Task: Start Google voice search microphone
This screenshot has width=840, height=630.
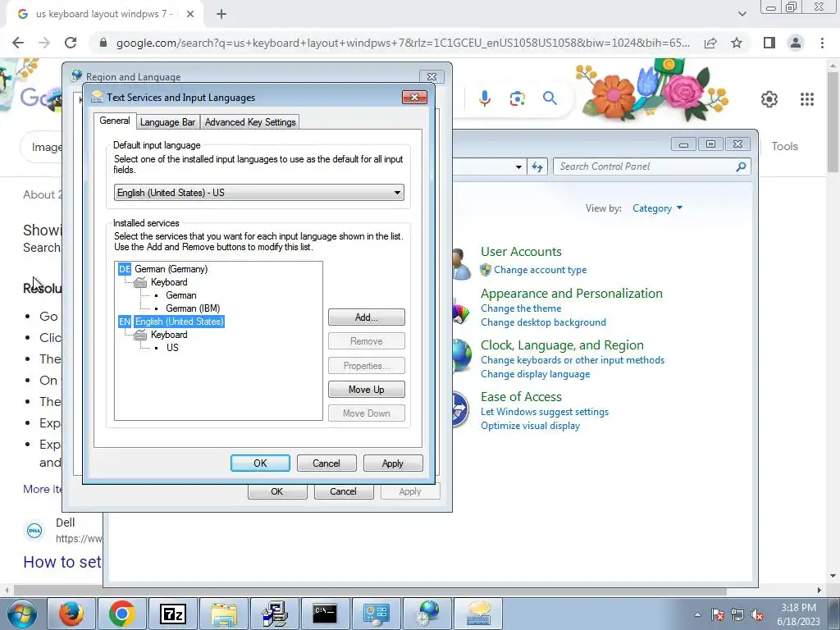Action: coord(485,98)
